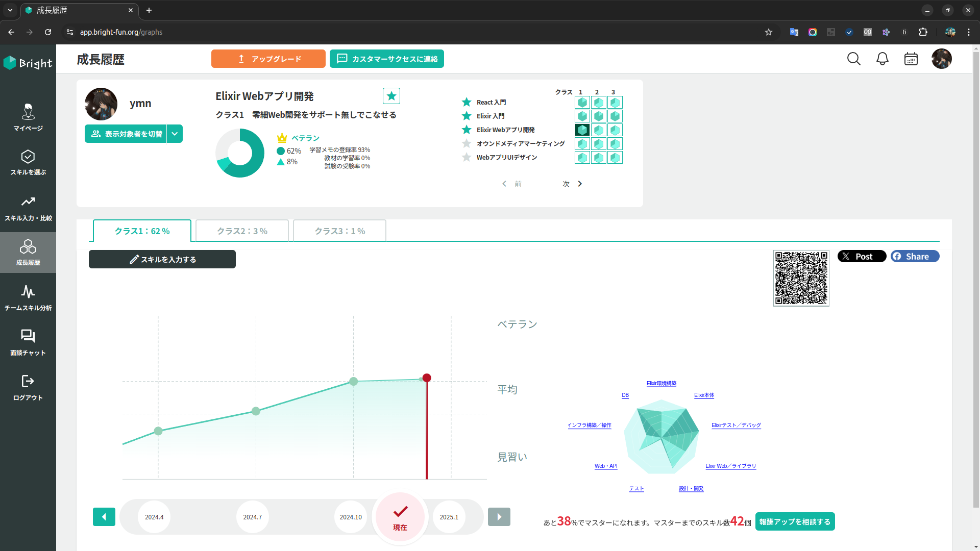Open 面談チャット sidebar icon
Screen dimensions: 980x551
(28, 342)
